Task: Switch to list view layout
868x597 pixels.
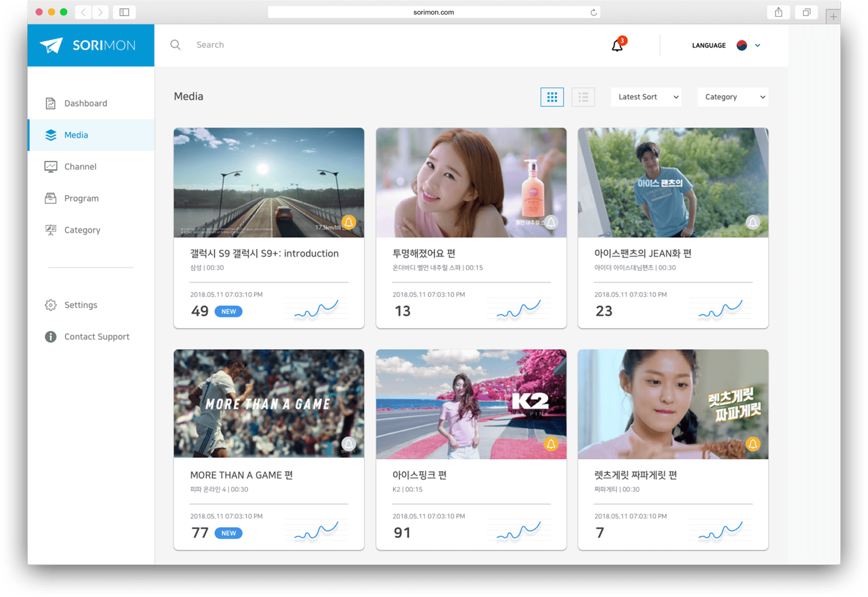Action: 583,97
